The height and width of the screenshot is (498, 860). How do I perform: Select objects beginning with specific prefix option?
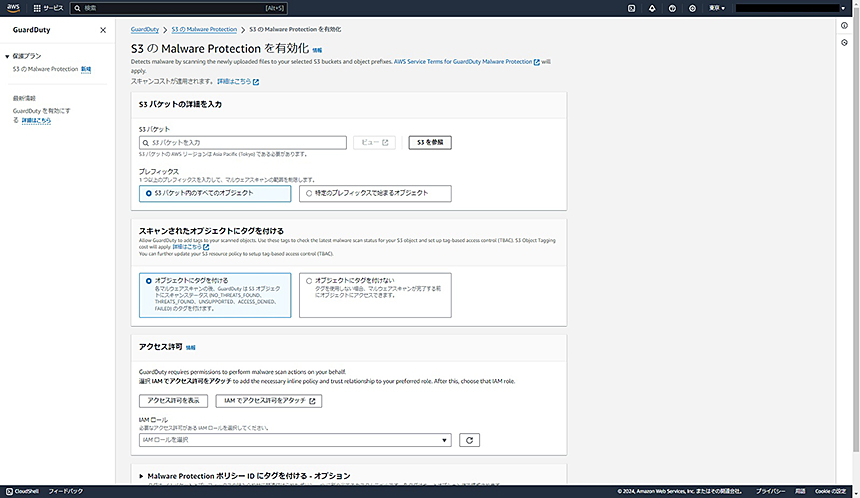click(375, 194)
